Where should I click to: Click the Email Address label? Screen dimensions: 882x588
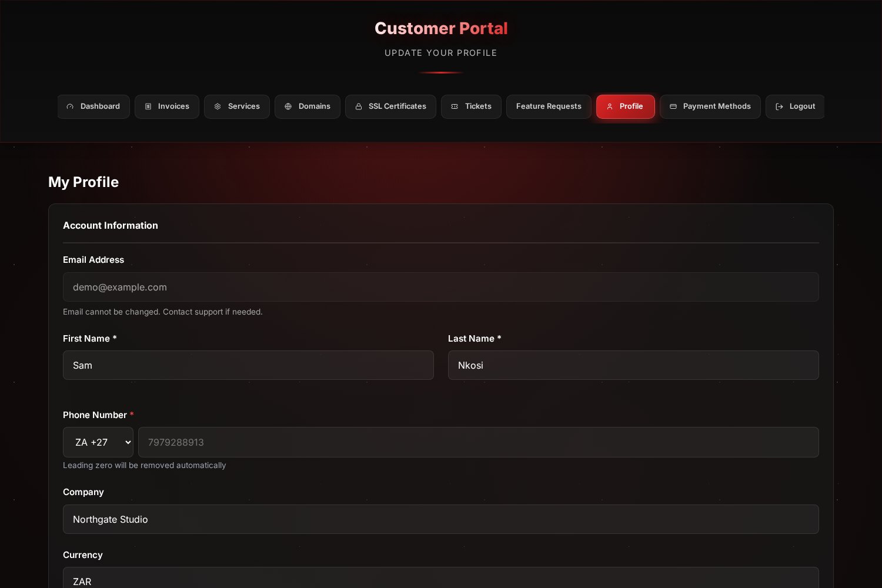coord(93,260)
